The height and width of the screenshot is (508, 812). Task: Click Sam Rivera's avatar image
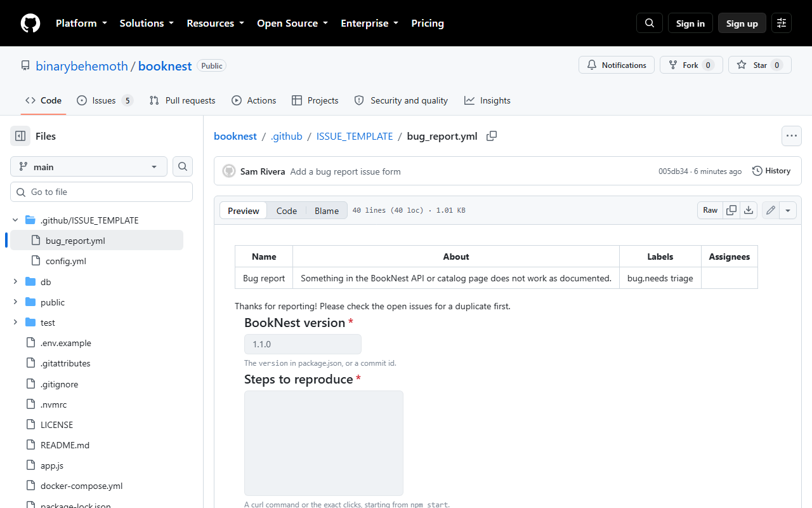click(229, 171)
